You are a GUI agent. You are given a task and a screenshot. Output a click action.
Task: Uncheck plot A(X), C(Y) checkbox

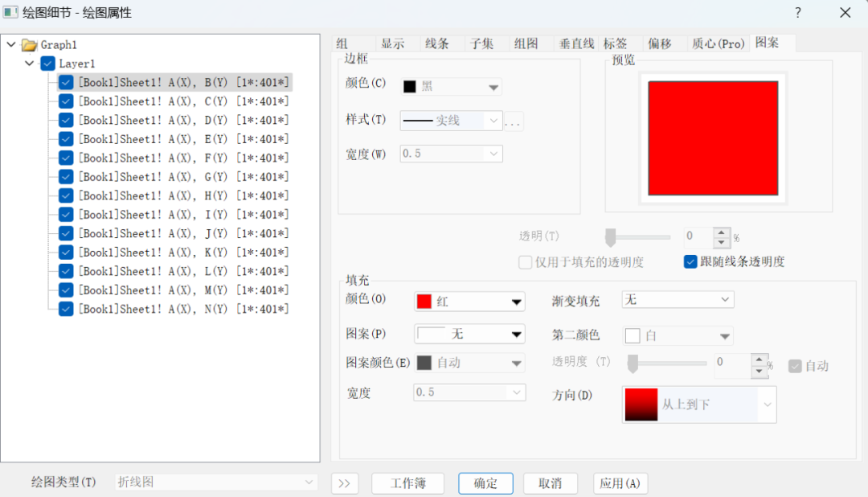[66, 101]
